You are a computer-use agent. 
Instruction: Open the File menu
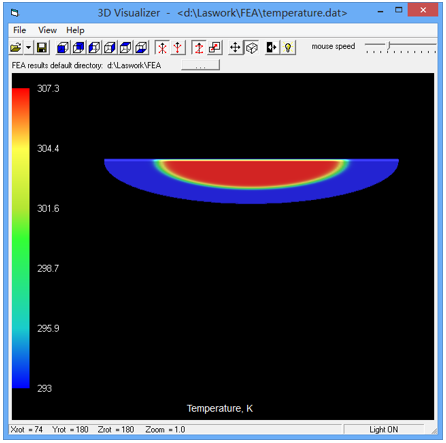[x=20, y=30]
